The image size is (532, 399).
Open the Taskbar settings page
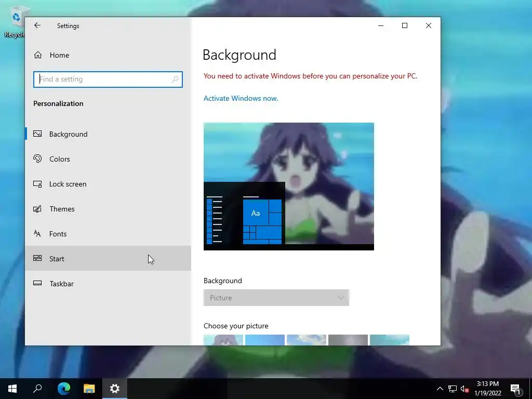[108, 284]
